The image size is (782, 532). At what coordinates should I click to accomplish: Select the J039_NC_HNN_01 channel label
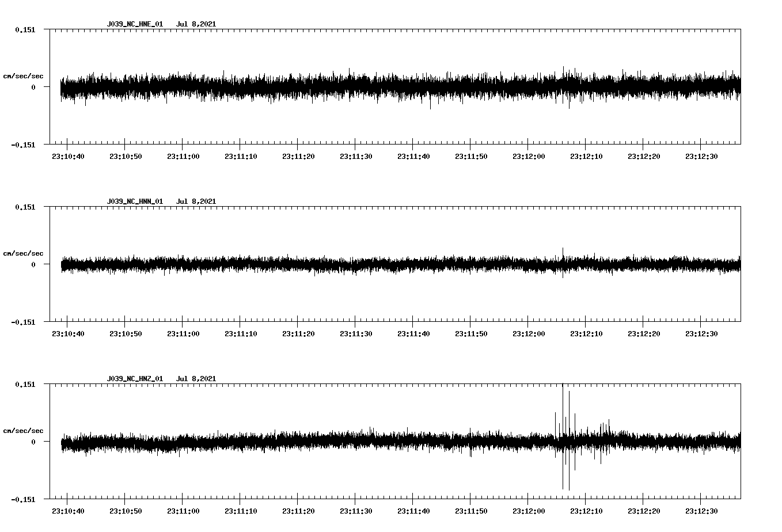tap(134, 201)
